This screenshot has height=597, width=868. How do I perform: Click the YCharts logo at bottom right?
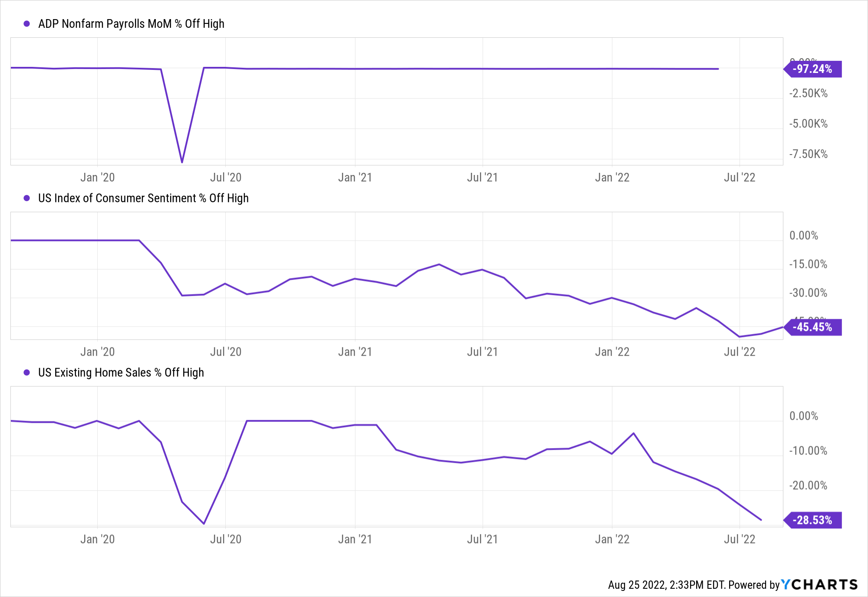819,584
